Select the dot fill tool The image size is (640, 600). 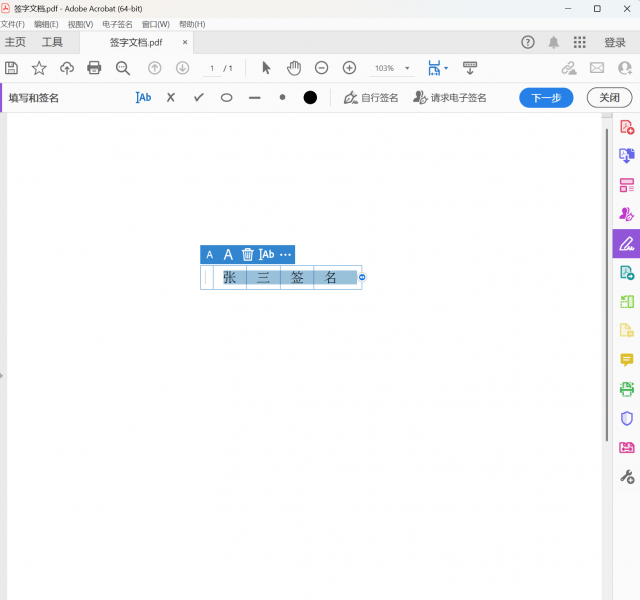click(282, 98)
